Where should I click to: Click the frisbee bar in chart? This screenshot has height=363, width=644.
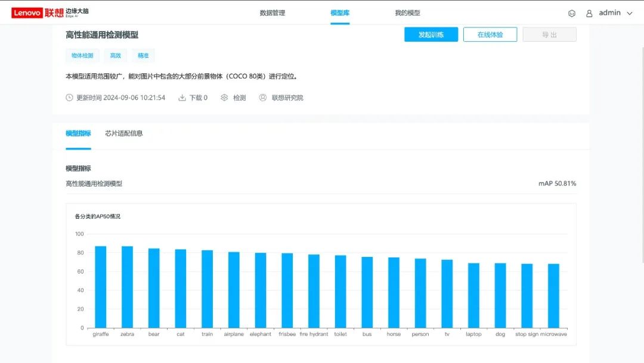point(287,290)
